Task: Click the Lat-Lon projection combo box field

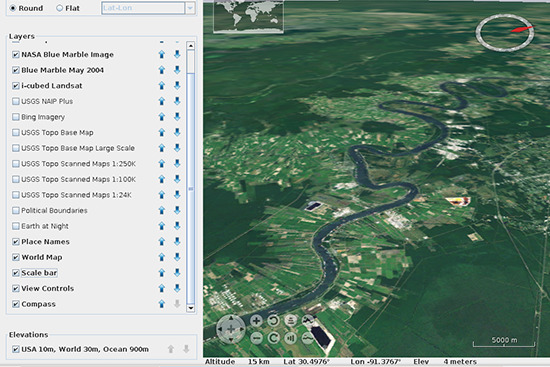Action: (143, 8)
